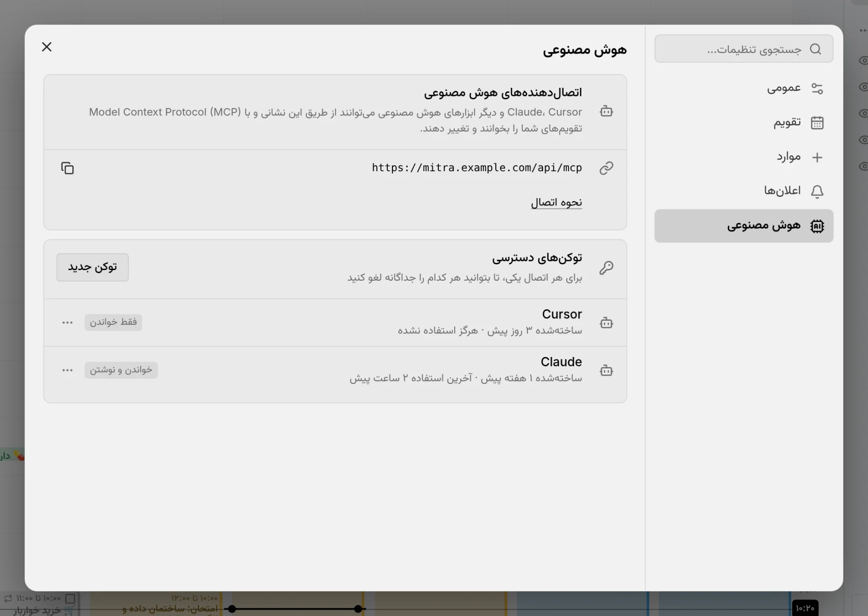Viewport: 868px width, 616px height.
Task: Tick the خرید خواربار task checkbox behind dialog
Action: [x=70, y=599]
